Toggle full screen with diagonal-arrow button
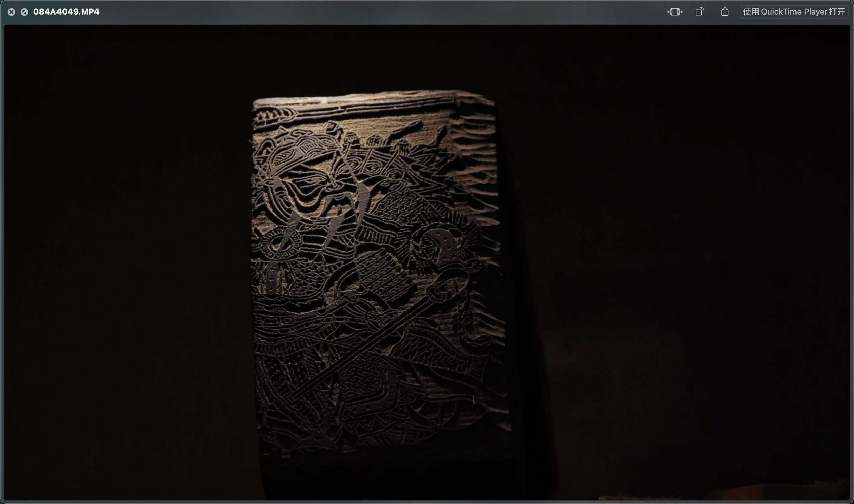Viewport: 854px width, 504px height. tap(24, 12)
